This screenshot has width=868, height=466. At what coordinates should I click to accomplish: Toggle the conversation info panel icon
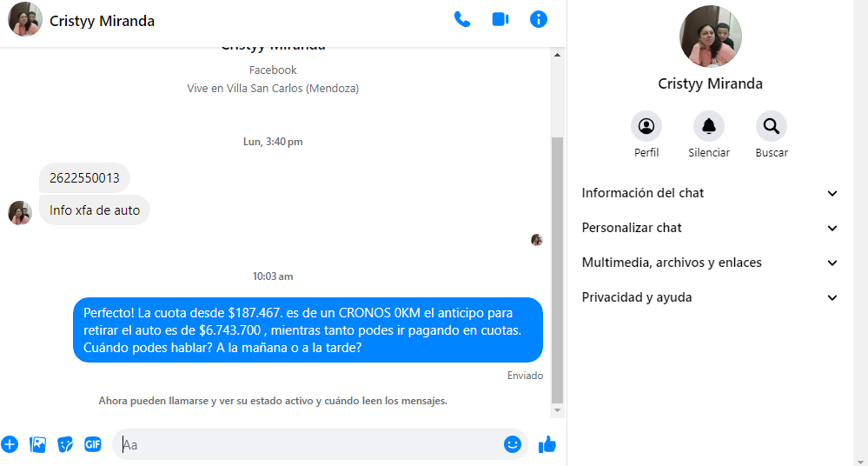pos(539,19)
